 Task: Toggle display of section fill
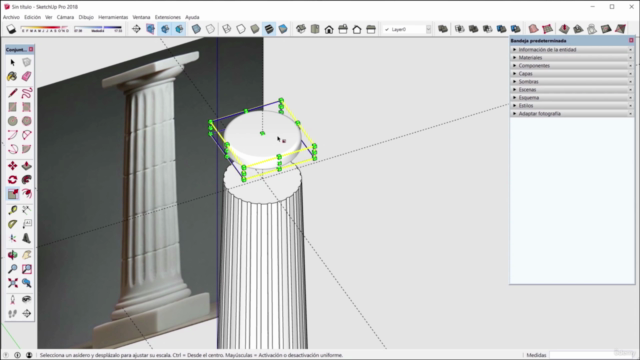(179, 29)
